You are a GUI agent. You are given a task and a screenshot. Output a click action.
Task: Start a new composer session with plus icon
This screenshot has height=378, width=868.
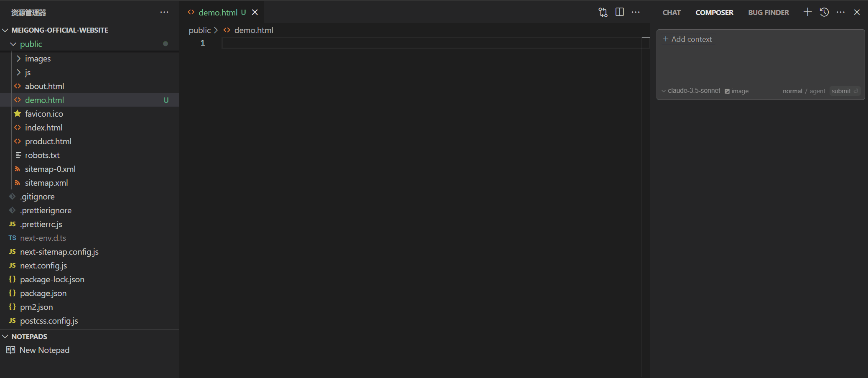(x=808, y=12)
